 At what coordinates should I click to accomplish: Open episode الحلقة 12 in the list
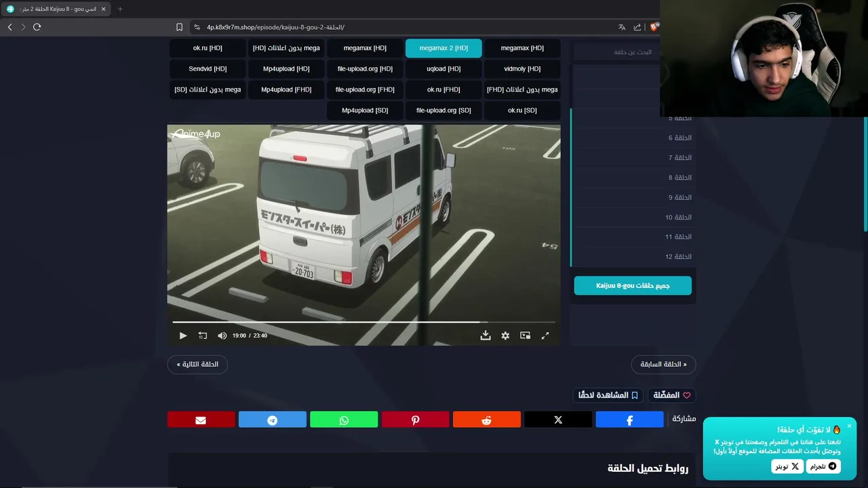(x=633, y=257)
